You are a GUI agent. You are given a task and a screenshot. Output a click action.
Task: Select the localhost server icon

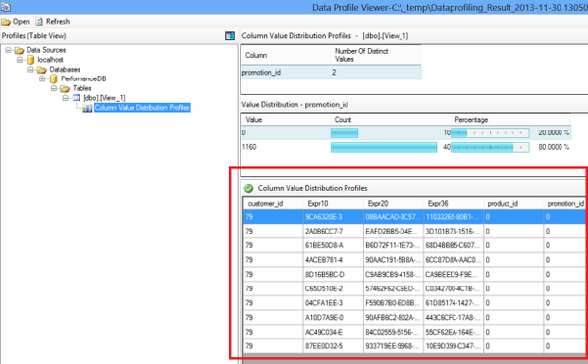tap(30, 60)
